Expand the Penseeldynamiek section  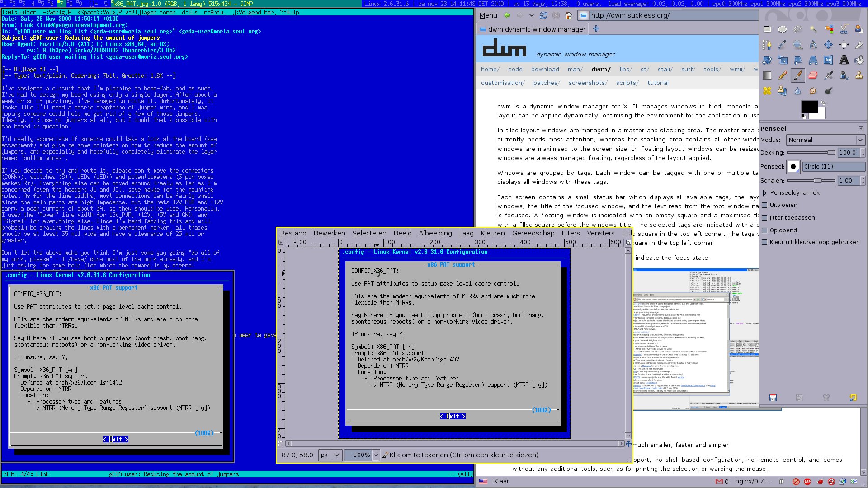tap(764, 193)
